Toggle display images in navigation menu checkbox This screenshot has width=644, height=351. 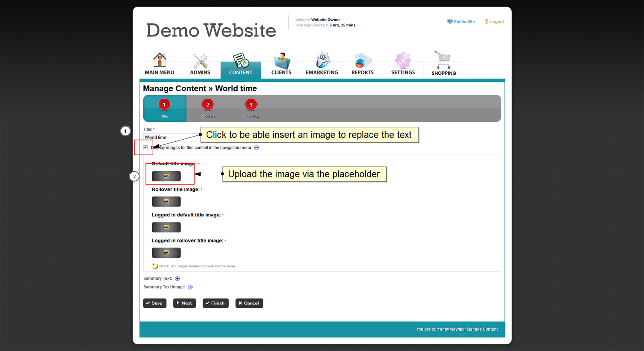145,147
